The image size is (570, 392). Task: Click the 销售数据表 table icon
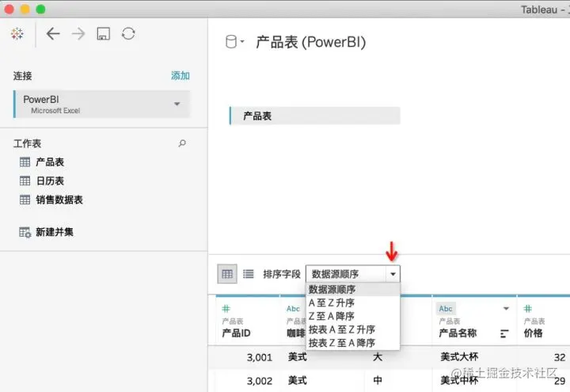[x=25, y=200]
